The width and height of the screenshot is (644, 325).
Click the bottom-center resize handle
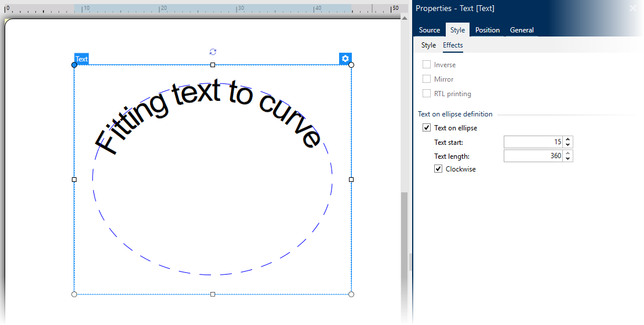[213, 294]
